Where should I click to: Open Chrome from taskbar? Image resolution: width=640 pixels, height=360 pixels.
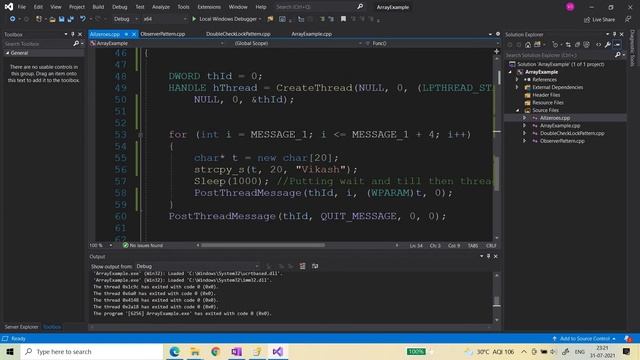tap(216, 351)
